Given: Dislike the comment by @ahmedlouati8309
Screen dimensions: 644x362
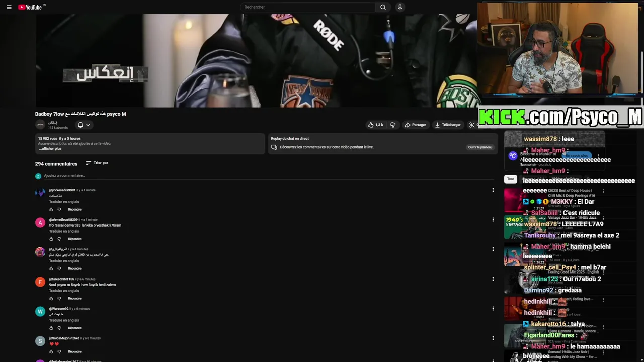Looking at the screenshot, I should 59,239.
